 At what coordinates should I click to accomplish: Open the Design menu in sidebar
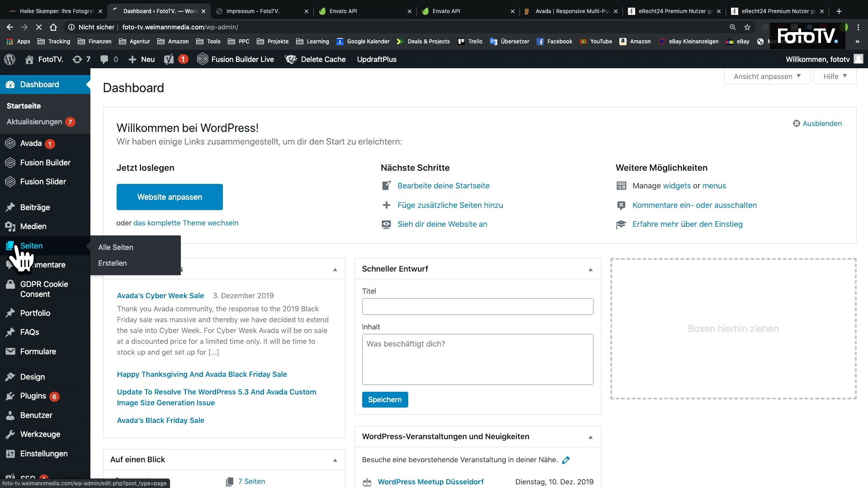point(32,377)
